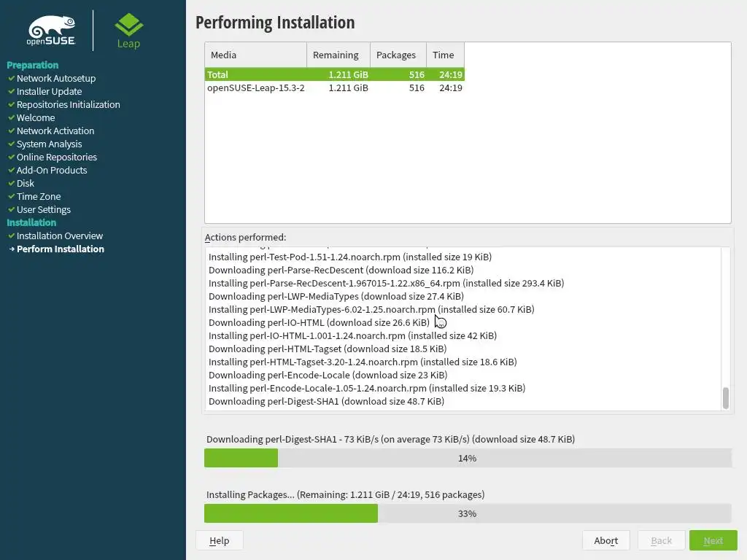Abort the installation

[605, 540]
